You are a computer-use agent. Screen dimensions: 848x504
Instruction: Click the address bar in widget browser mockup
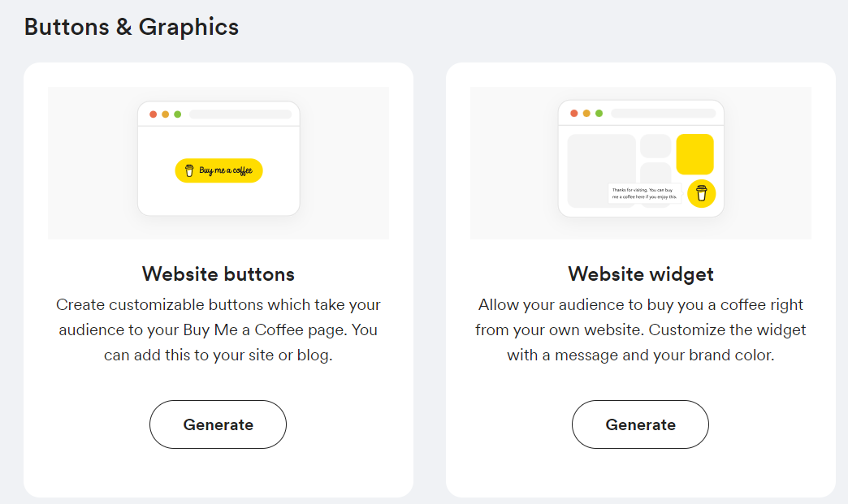point(663,113)
